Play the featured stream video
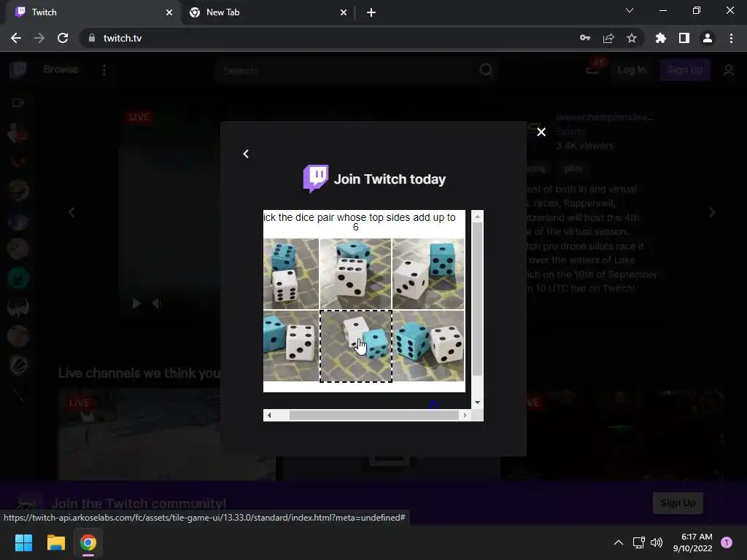The height and width of the screenshot is (560, 747). coord(136,303)
